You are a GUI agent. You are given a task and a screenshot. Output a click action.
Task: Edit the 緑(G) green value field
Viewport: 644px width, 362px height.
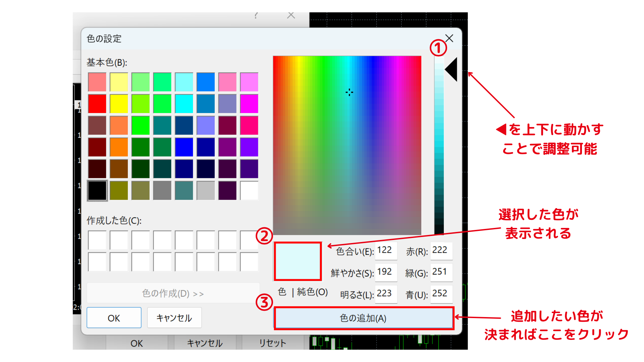click(x=441, y=273)
